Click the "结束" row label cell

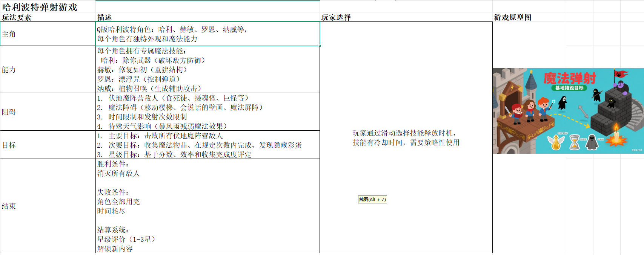[x=48, y=206]
